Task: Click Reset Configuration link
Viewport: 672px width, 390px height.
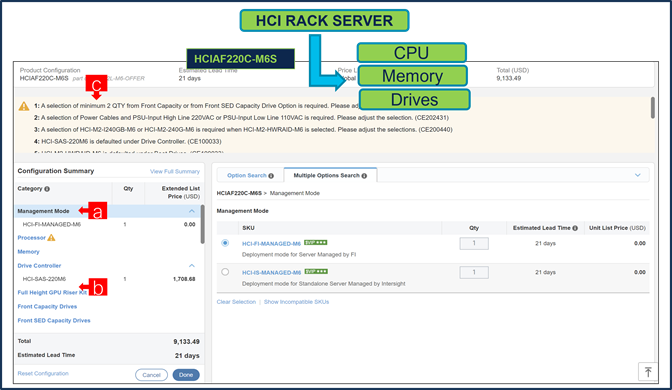Action: (43, 374)
